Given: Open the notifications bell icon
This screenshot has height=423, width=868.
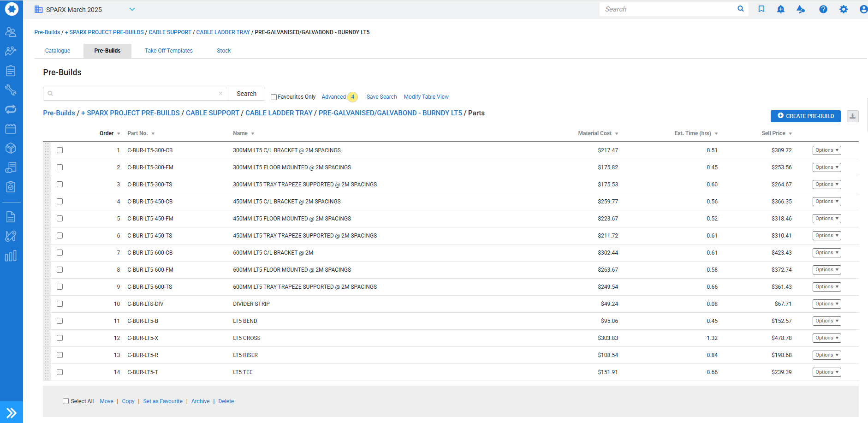Looking at the screenshot, I should (x=780, y=9).
